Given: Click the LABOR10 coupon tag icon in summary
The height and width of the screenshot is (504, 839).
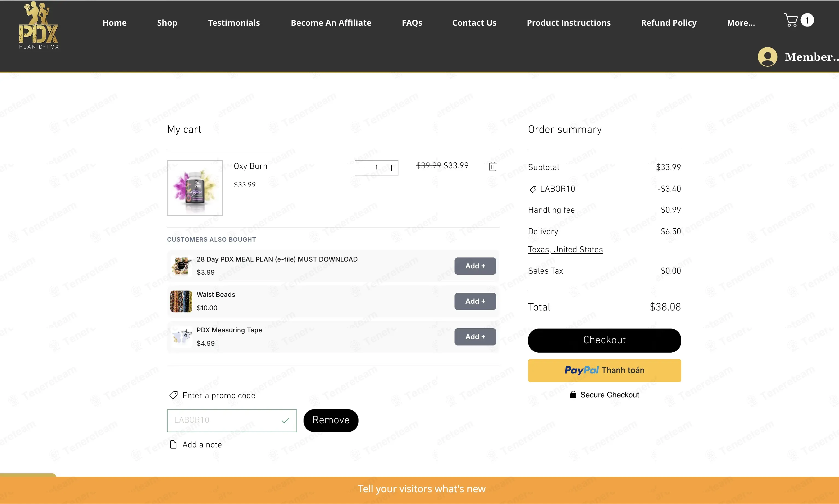Looking at the screenshot, I should pyautogui.click(x=533, y=189).
